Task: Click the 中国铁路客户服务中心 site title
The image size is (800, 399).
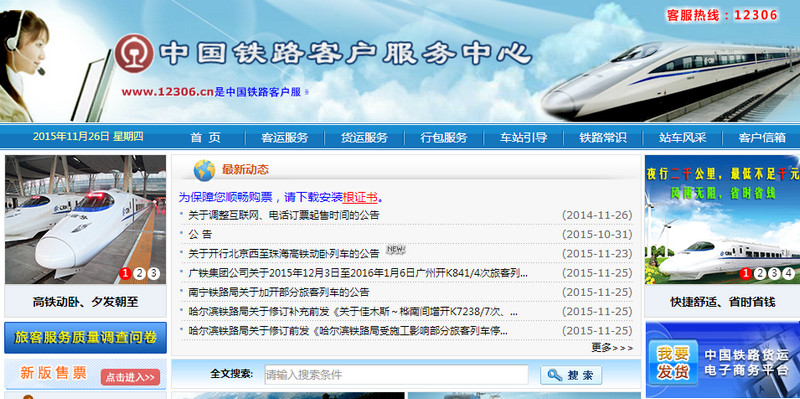Action: [x=345, y=54]
